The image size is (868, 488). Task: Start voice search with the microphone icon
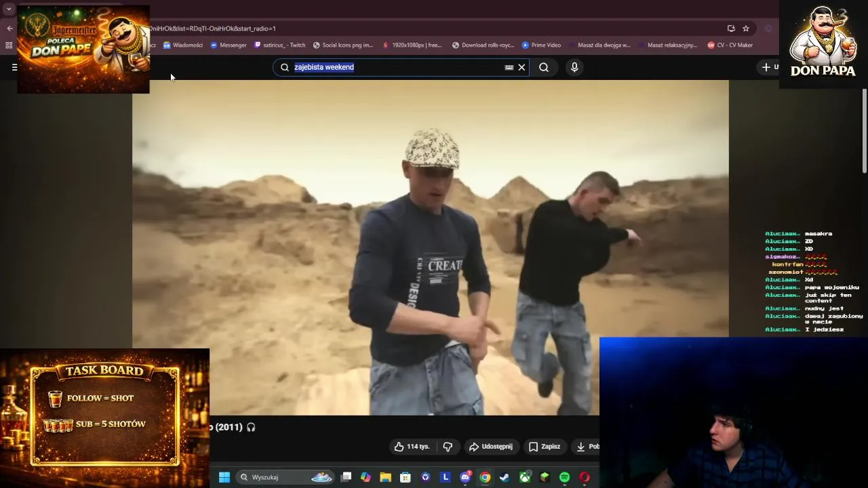point(574,67)
